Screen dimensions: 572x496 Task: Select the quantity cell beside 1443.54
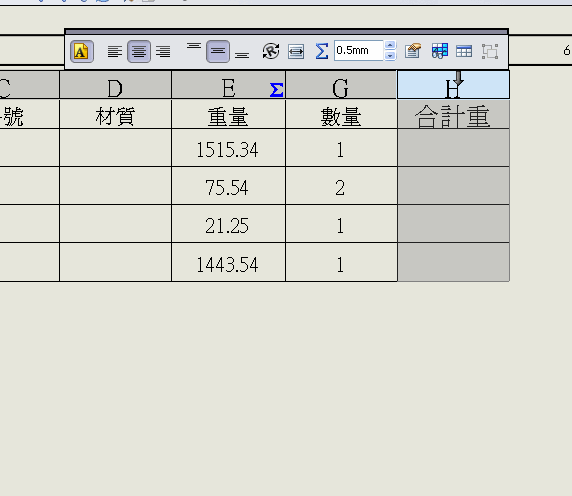(x=341, y=262)
